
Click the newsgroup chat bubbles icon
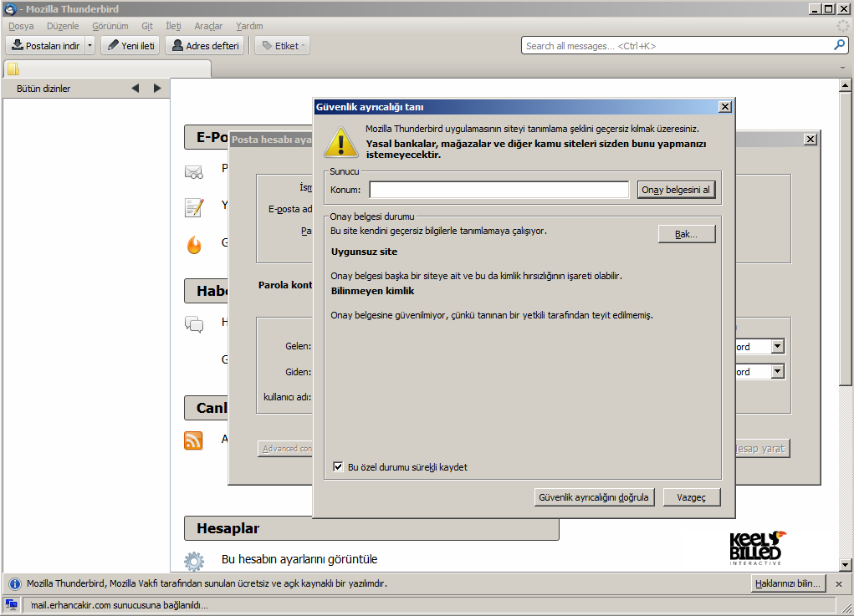194,324
